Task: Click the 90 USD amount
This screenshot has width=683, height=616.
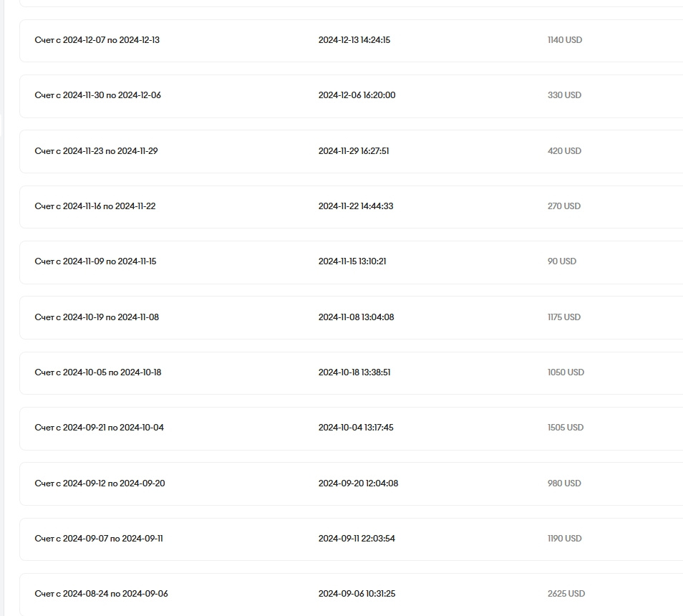Action: (562, 261)
